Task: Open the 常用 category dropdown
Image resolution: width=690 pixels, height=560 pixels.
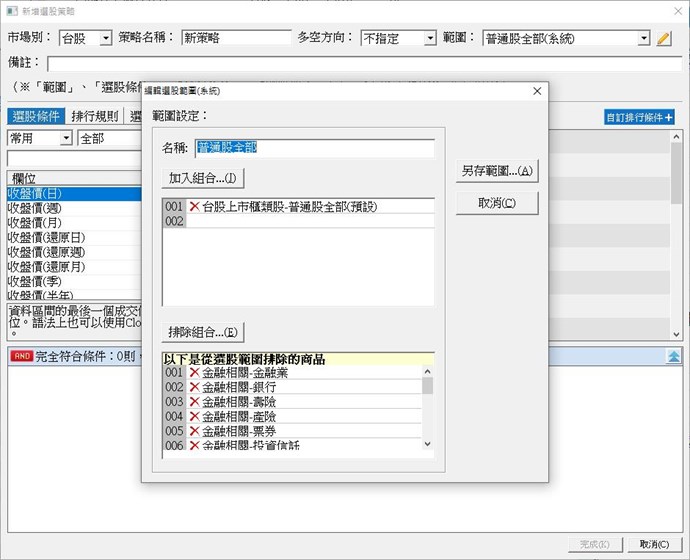Action: [x=39, y=138]
